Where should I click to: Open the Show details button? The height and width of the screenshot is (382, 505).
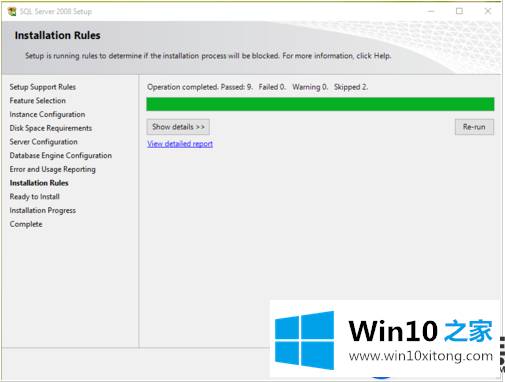coord(178,127)
